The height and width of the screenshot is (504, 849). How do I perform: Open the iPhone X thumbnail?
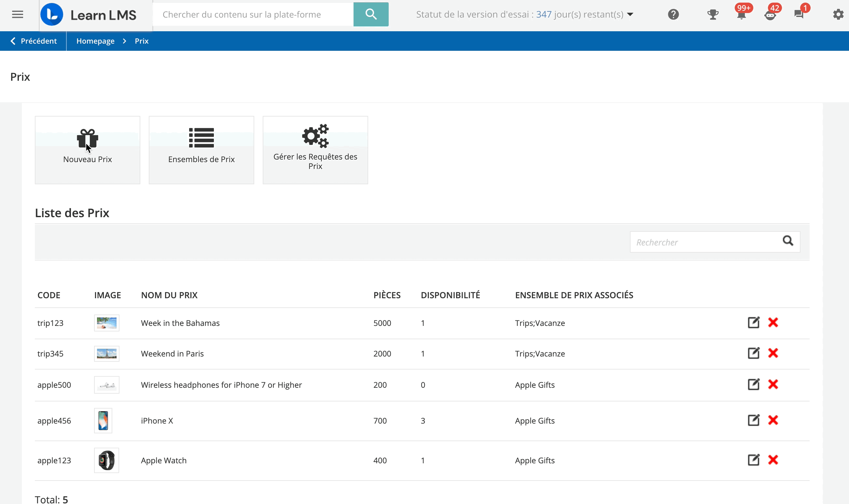pyautogui.click(x=103, y=420)
